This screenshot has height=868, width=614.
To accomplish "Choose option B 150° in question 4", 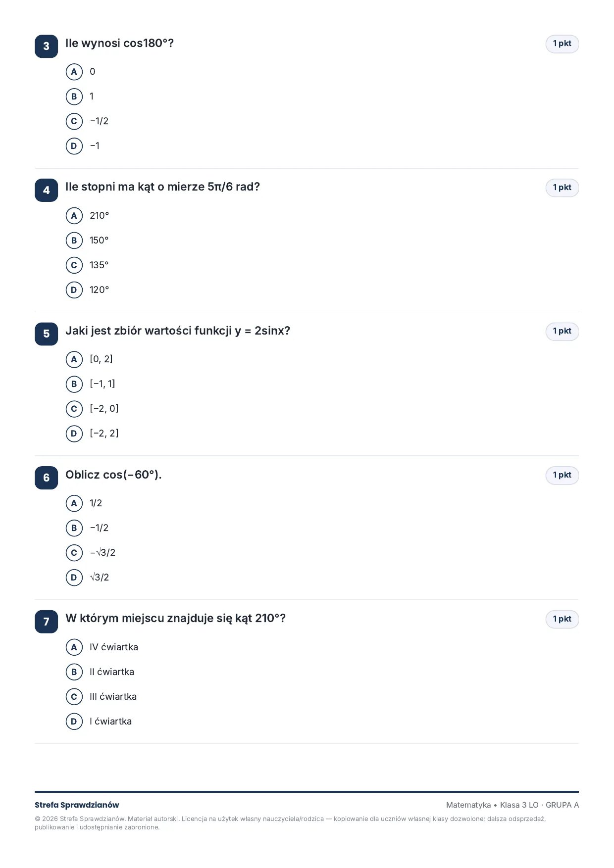I will click(x=74, y=241).
